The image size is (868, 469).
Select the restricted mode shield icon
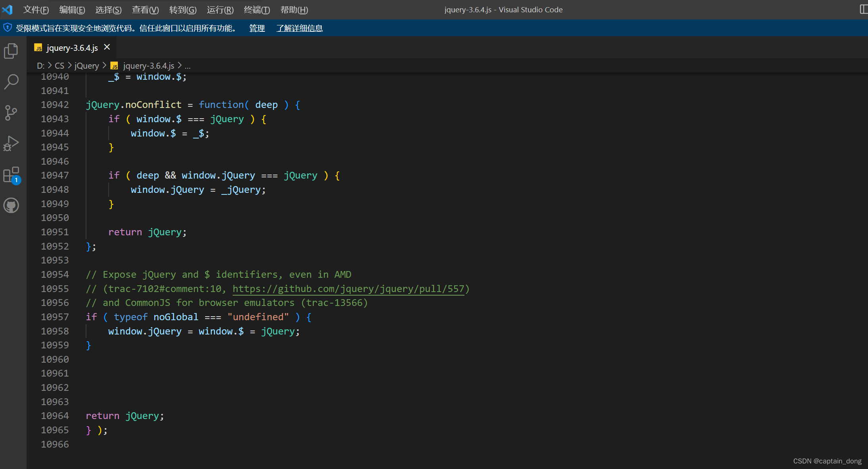point(7,27)
